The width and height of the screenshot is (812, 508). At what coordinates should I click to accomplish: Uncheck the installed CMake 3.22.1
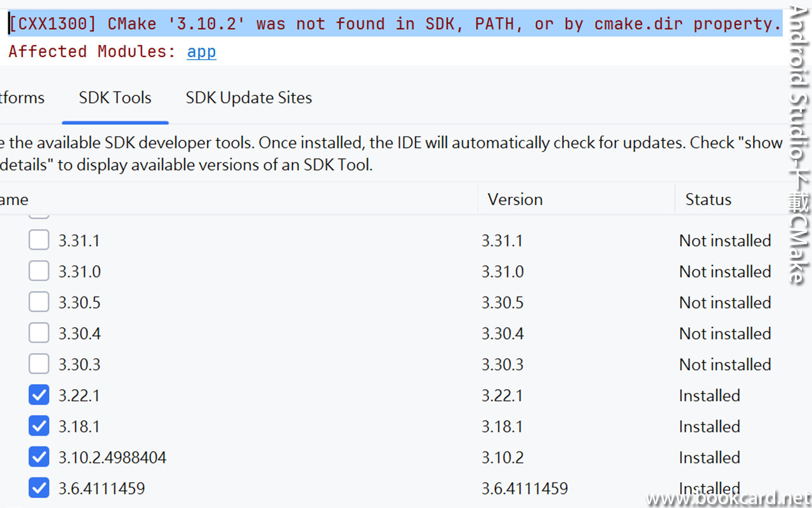point(39,394)
